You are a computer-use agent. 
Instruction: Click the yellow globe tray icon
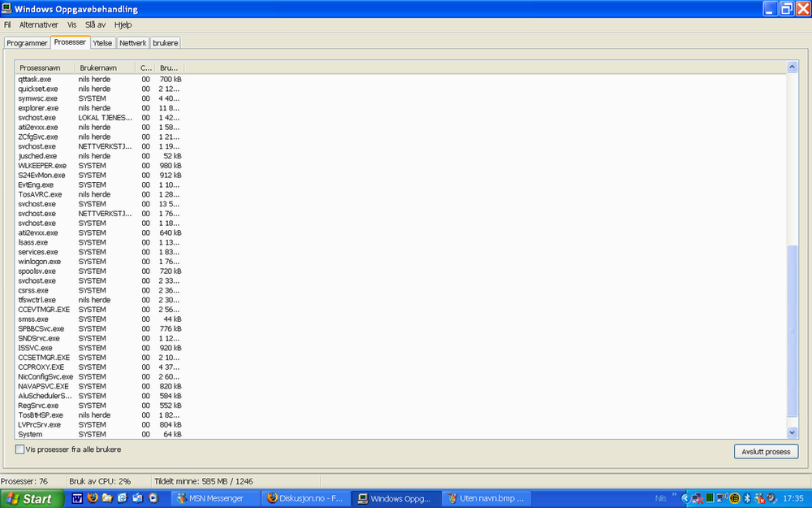[734, 499]
